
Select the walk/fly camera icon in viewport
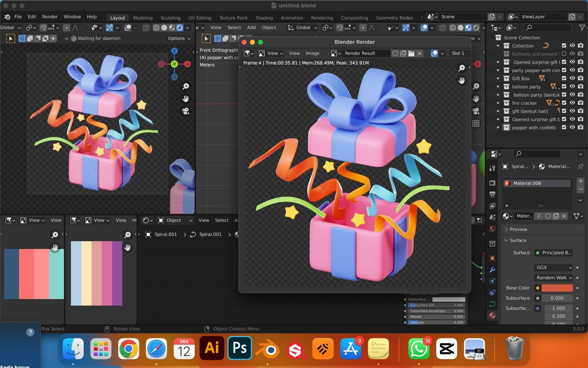[186, 112]
